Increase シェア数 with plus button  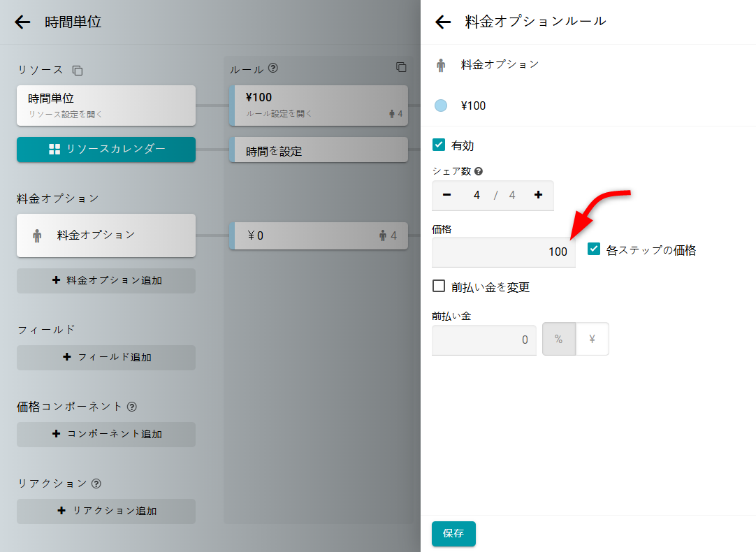pyautogui.click(x=538, y=195)
